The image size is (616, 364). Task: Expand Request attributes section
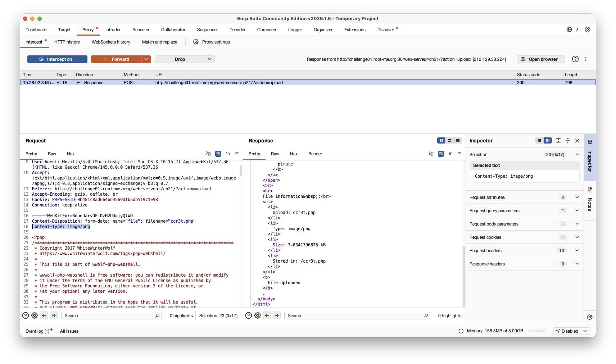click(577, 197)
